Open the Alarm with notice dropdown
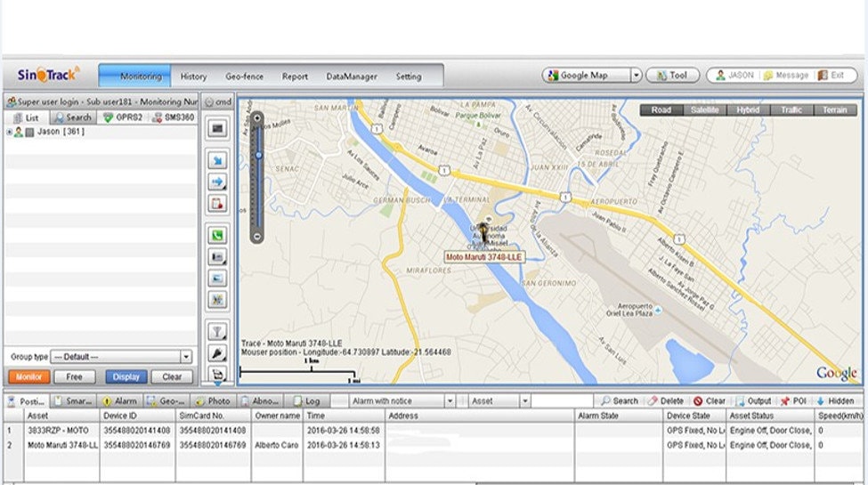868x485 pixels. pos(450,400)
